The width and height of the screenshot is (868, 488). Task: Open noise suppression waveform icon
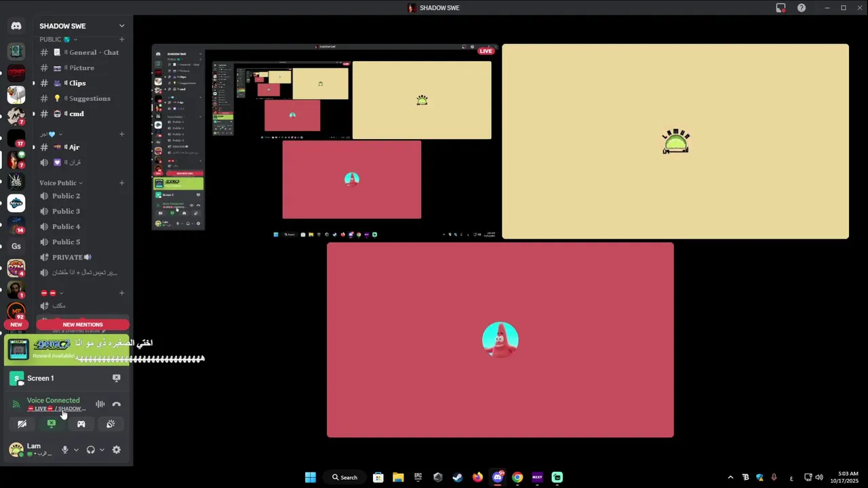coord(100,404)
